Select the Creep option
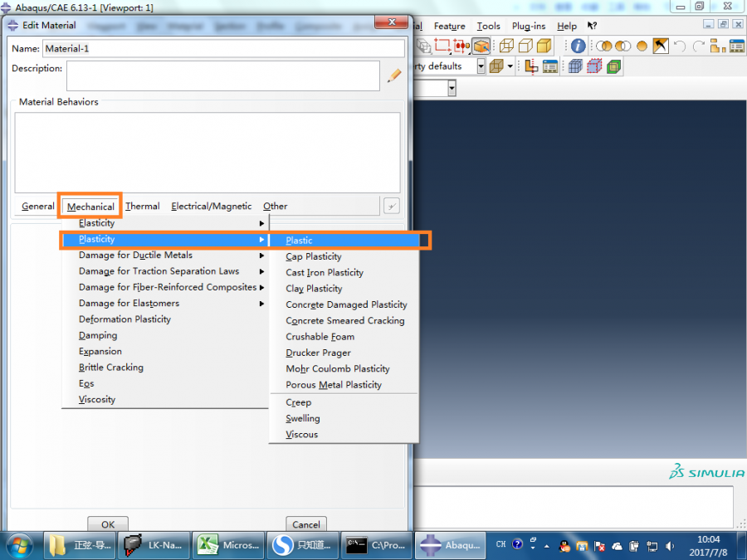This screenshot has height=560, width=747. [x=344, y=402]
